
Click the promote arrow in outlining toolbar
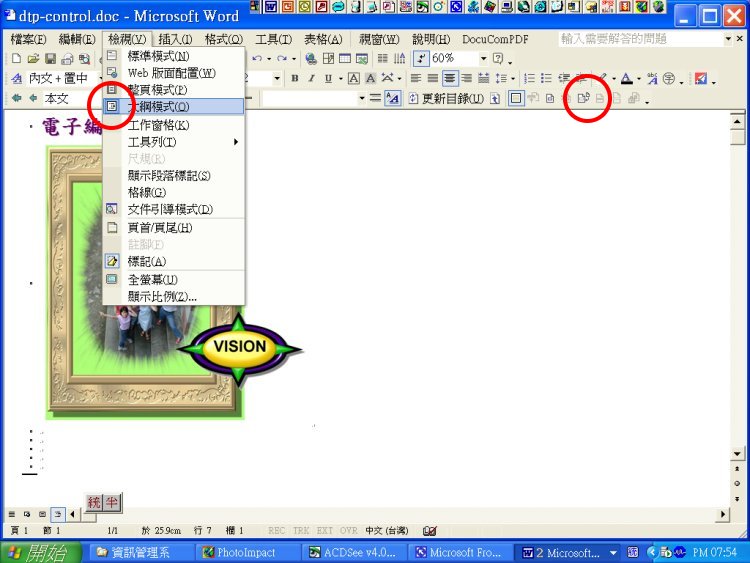tap(33, 99)
